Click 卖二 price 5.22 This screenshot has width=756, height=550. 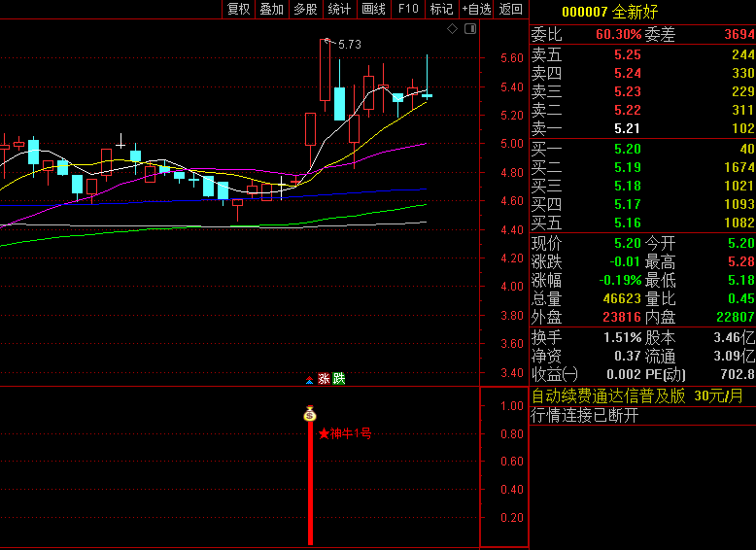pos(628,110)
